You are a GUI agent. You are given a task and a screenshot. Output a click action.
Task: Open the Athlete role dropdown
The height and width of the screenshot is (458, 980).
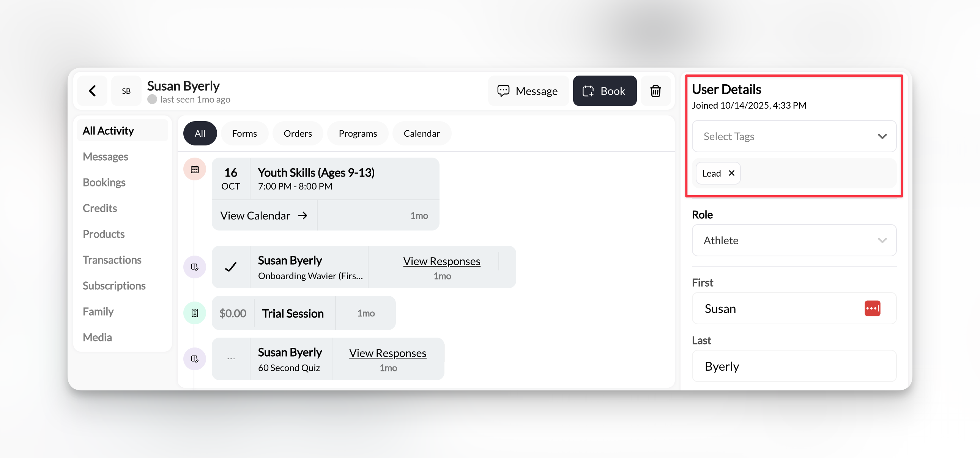click(794, 240)
